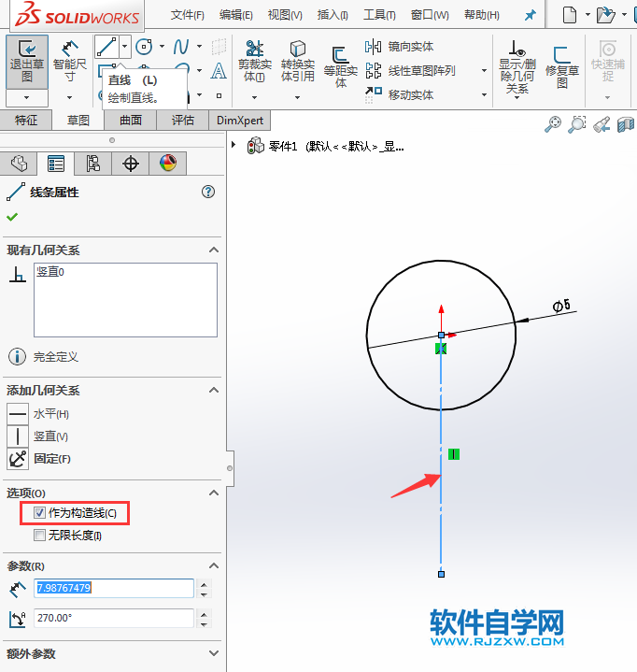Collapse the 选项(O) section
The height and width of the screenshot is (672, 637).
(214, 493)
